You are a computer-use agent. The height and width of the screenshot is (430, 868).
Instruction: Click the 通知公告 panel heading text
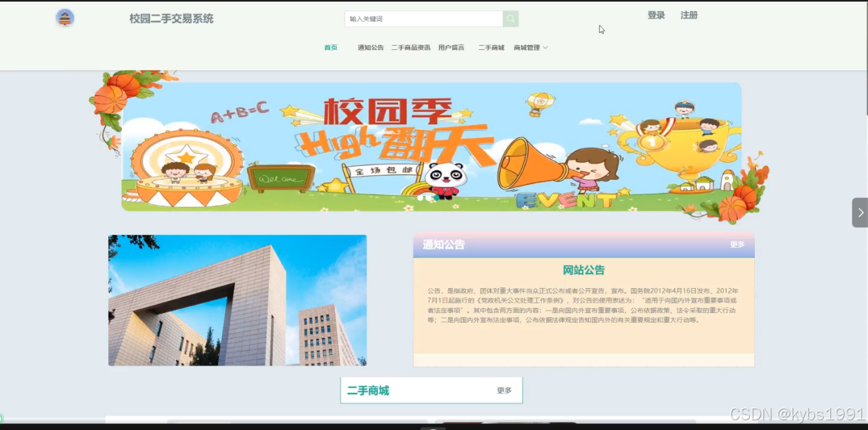click(444, 245)
